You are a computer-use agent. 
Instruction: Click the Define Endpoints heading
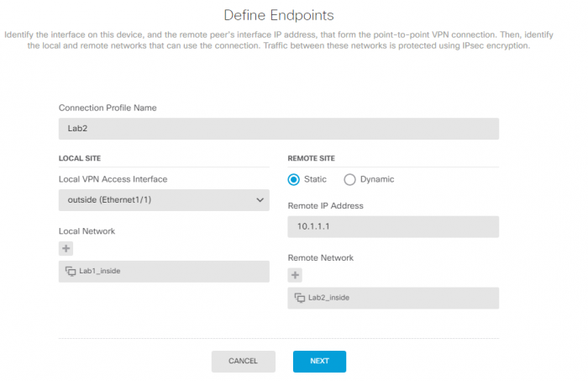pos(279,15)
